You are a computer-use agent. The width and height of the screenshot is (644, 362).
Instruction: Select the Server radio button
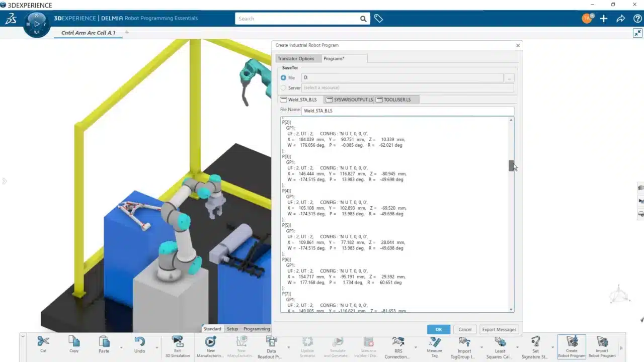click(283, 87)
